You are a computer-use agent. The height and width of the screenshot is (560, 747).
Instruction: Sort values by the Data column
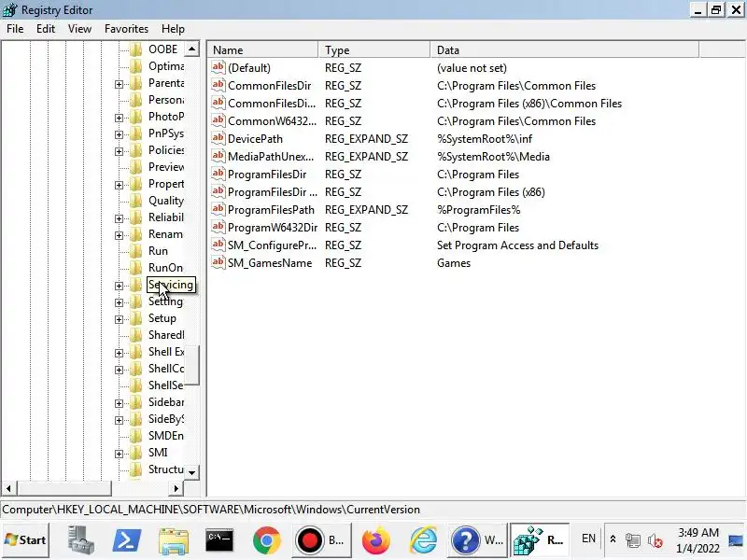click(x=565, y=50)
